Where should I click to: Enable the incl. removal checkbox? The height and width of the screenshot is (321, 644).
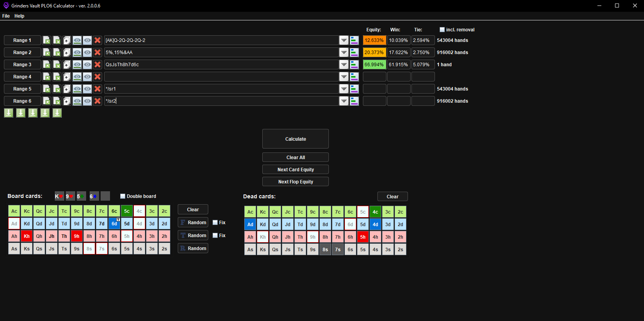(442, 30)
